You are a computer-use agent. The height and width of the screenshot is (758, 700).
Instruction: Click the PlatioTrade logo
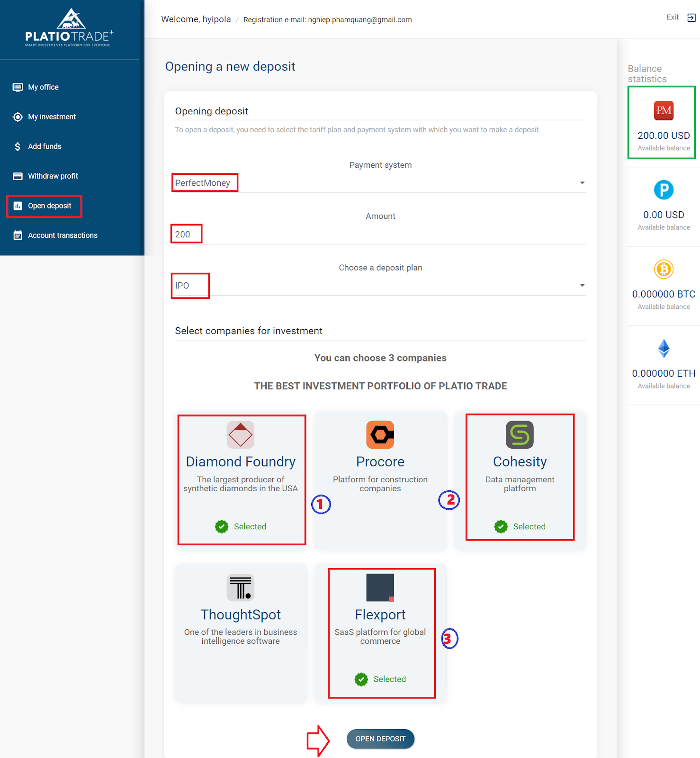[x=70, y=27]
